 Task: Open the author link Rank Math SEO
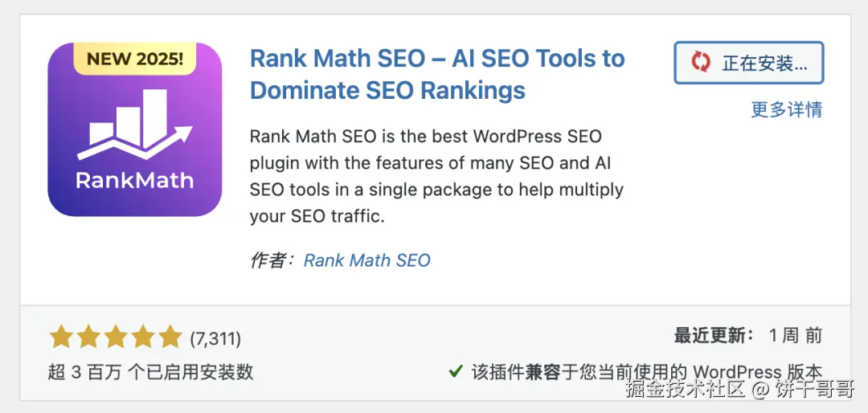point(366,260)
